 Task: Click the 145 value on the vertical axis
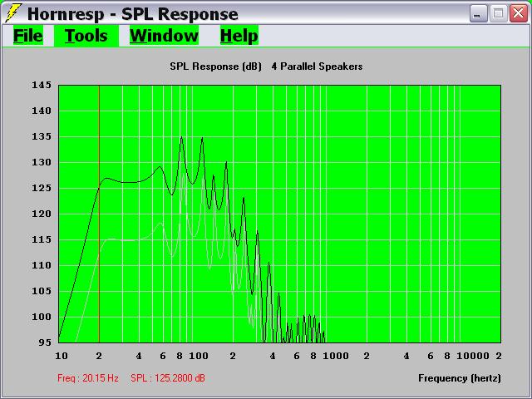click(42, 85)
